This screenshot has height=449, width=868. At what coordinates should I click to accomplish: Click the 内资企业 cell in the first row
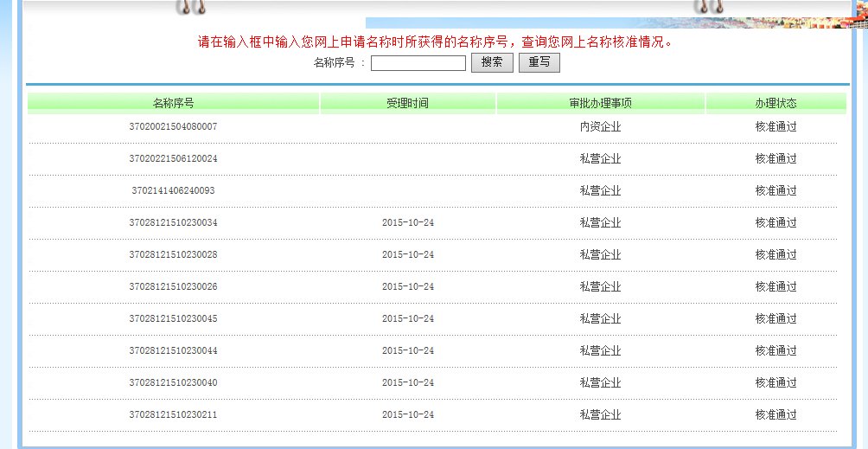[601, 127]
